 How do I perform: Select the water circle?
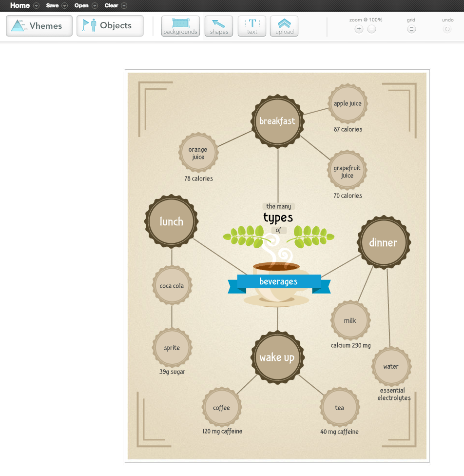[391, 367]
